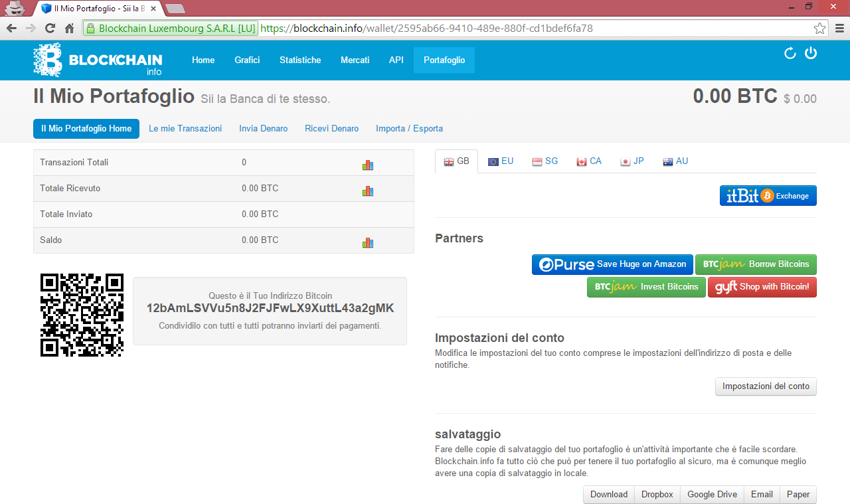Bookmark page with star icon

pyautogui.click(x=820, y=28)
